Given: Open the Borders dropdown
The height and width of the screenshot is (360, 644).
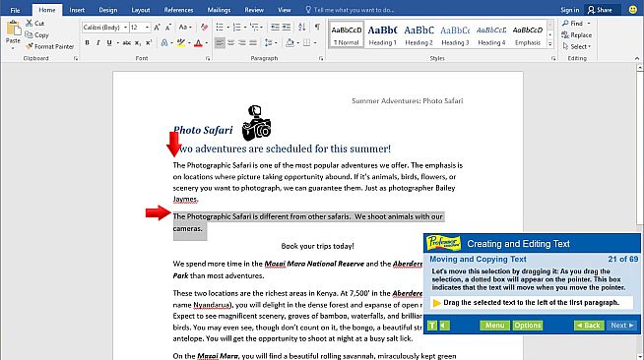Looking at the screenshot, I should tap(315, 42).
